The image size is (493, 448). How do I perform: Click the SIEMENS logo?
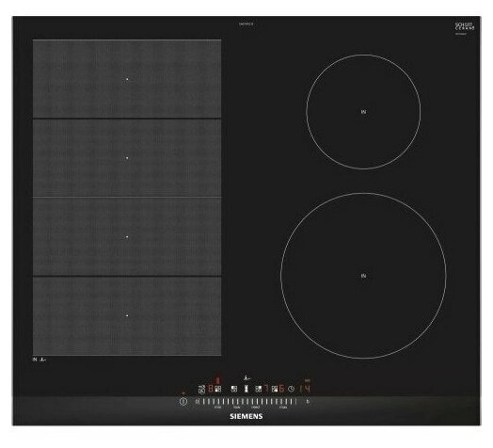246,416
